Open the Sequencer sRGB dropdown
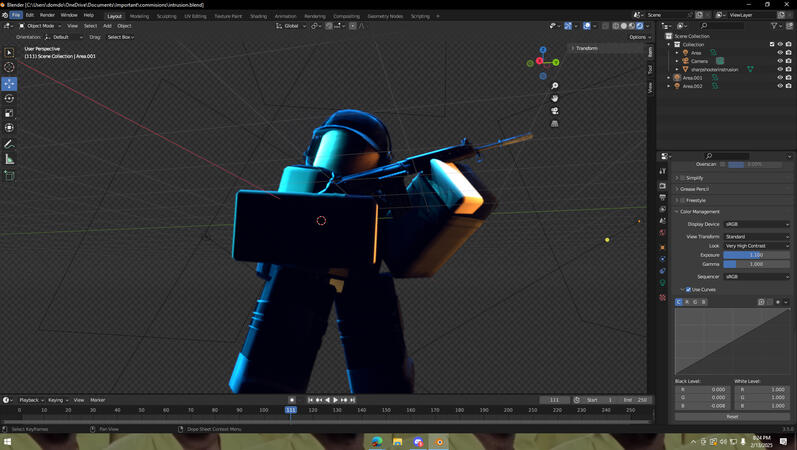Image resolution: width=797 pixels, height=450 pixels. pos(757,277)
